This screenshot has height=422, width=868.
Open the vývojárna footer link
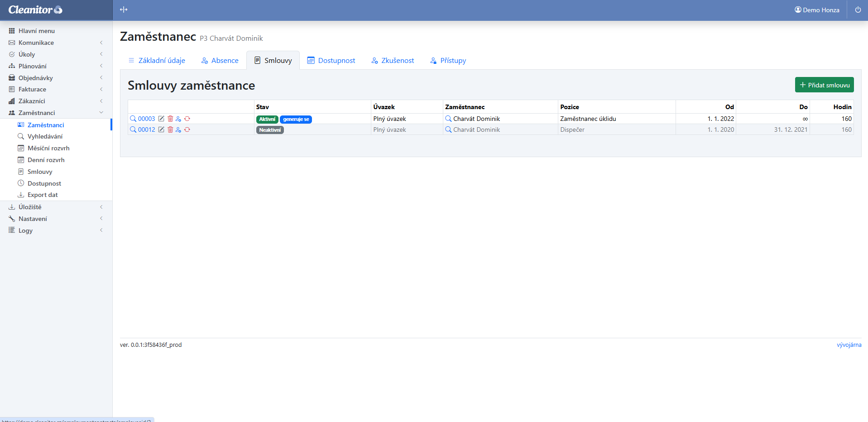click(x=849, y=345)
